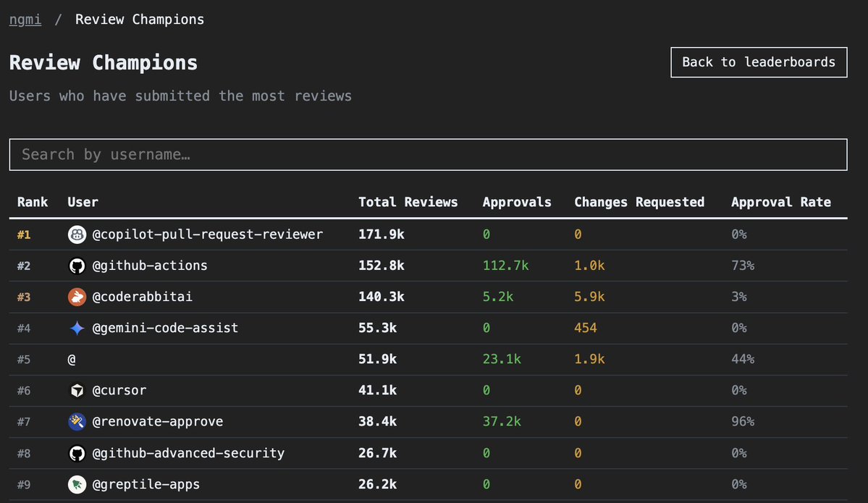Click the #4 rank label
868x503 pixels.
click(24, 328)
